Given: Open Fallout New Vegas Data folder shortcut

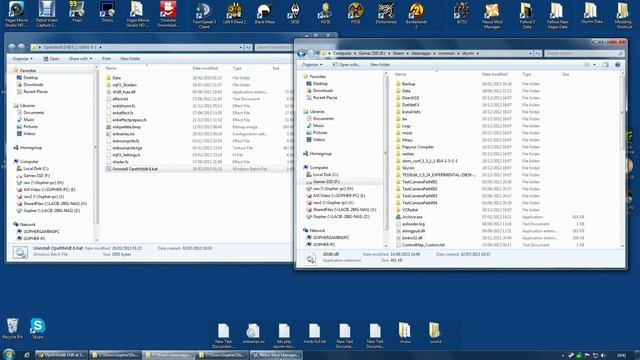Looking at the screenshot, I should coord(557,15).
